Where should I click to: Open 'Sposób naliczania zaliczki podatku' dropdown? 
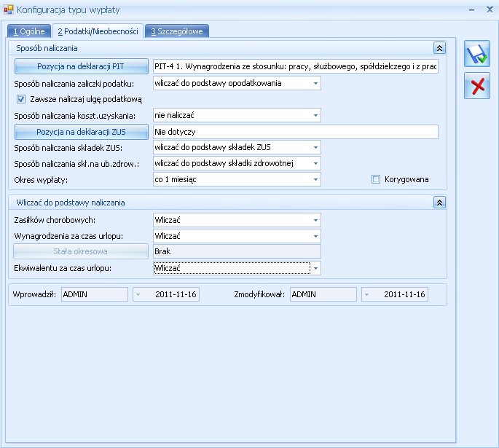[315, 83]
